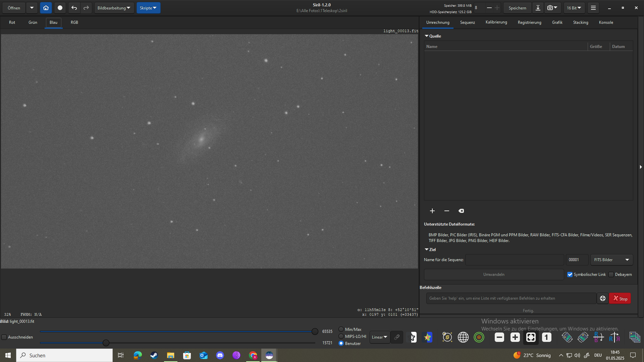Viewport: 644px width, 362px height.
Task: Toggle the channel link chain icon
Action: click(397, 337)
